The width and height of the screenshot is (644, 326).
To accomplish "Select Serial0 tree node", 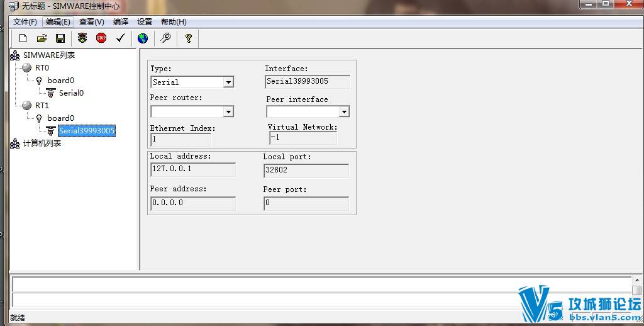I will point(71,93).
